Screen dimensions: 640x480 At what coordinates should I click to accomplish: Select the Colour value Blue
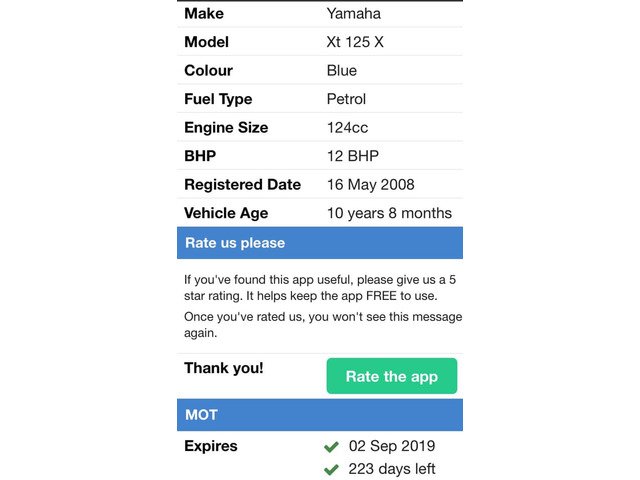(342, 71)
